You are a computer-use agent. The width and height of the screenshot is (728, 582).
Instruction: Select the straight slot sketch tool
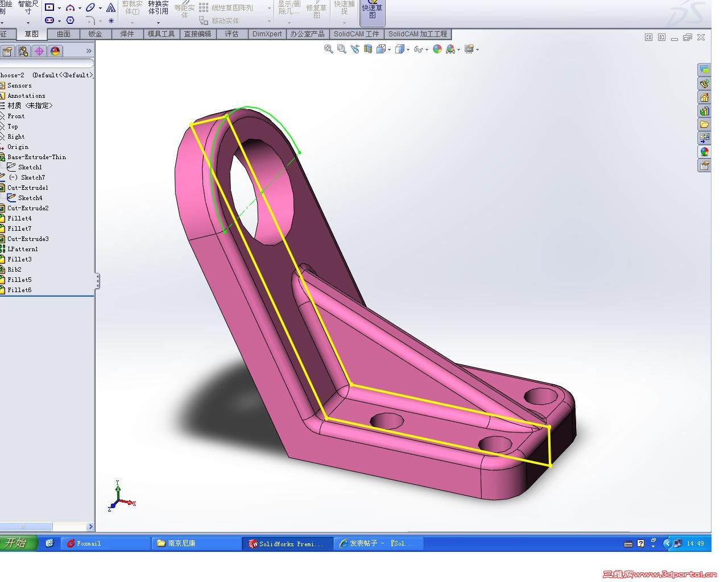[x=49, y=20]
